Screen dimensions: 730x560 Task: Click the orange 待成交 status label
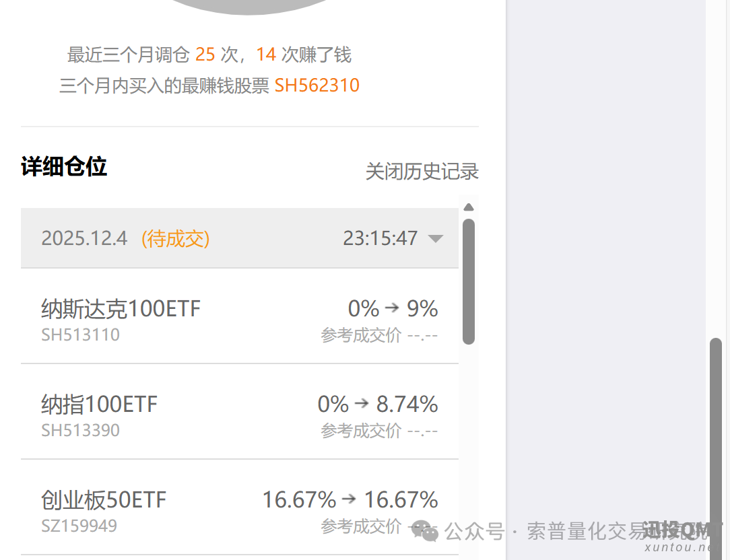[x=176, y=238]
